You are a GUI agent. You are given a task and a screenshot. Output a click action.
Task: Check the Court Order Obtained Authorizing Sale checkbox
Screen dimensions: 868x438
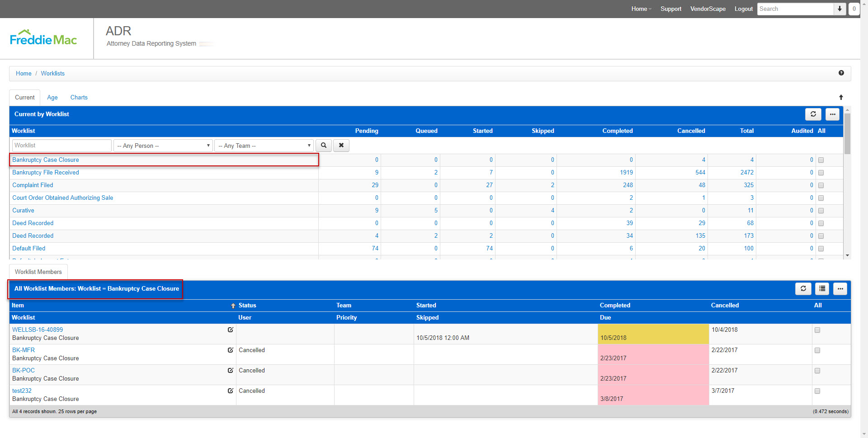point(821,198)
